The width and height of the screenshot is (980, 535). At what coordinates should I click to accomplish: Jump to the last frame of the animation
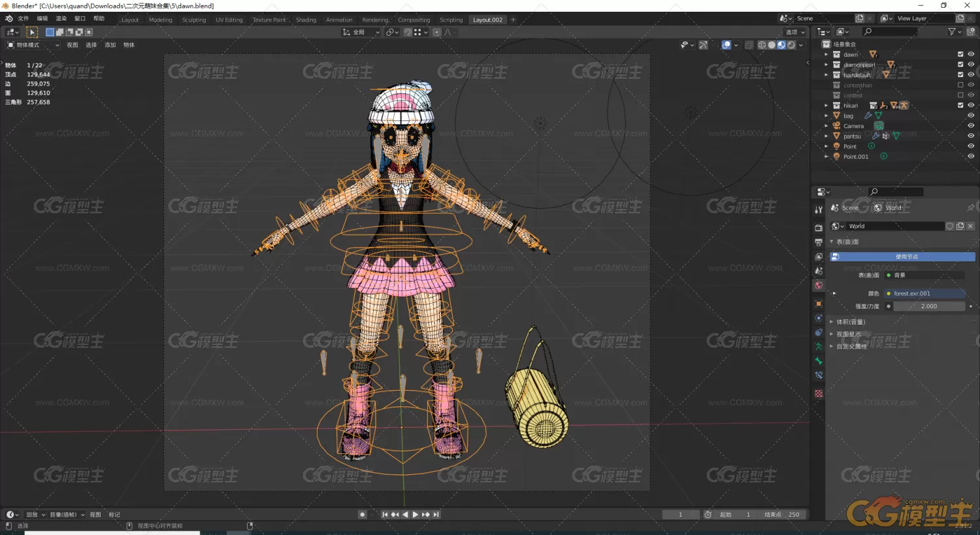[x=436, y=515]
